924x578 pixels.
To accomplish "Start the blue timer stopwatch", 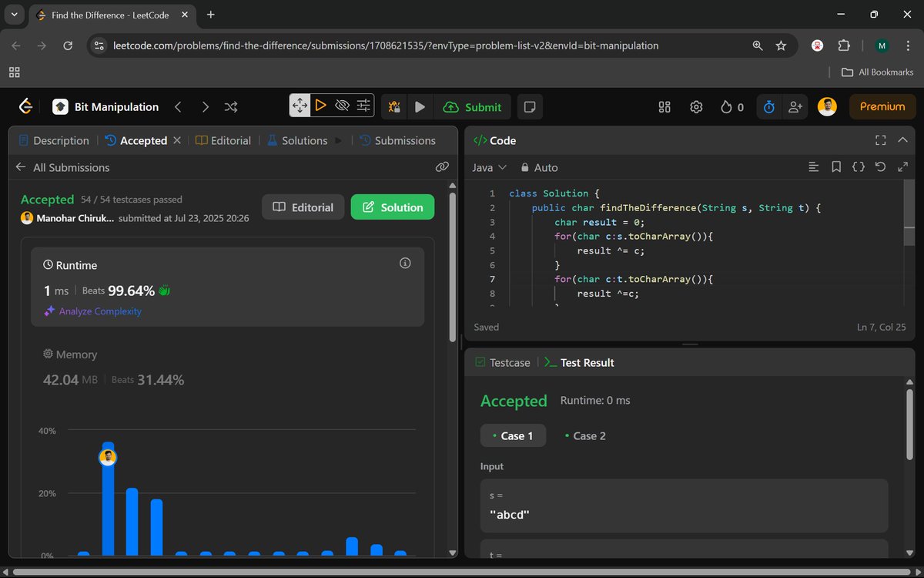I will click(x=768, y=107).
